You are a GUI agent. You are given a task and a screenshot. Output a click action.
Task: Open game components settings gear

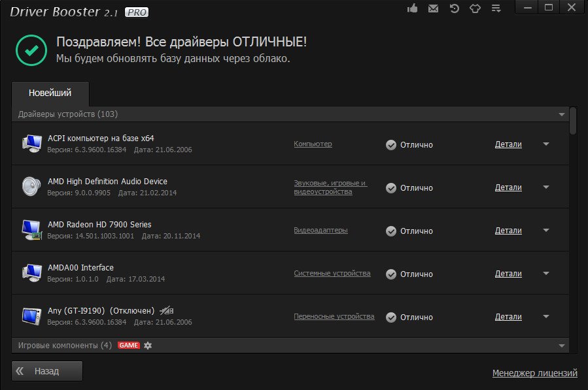pos(148,346)
